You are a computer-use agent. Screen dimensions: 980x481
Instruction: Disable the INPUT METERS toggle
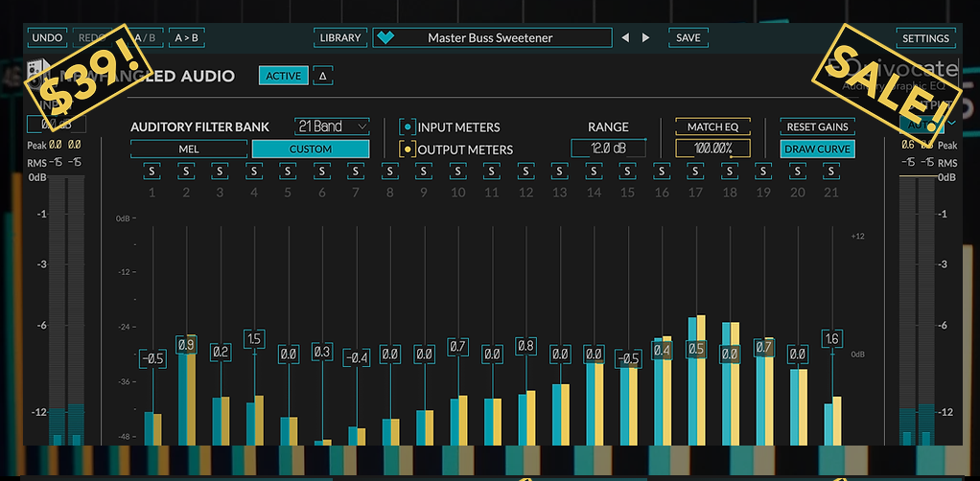pyautogui.click(x=408, y=127)
